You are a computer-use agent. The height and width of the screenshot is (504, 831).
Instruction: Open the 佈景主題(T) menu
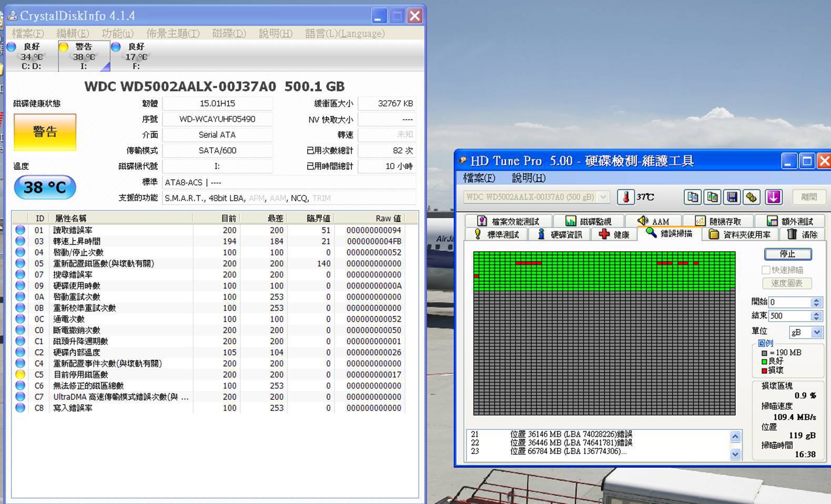pyautogui.click(x=173, y=34)
